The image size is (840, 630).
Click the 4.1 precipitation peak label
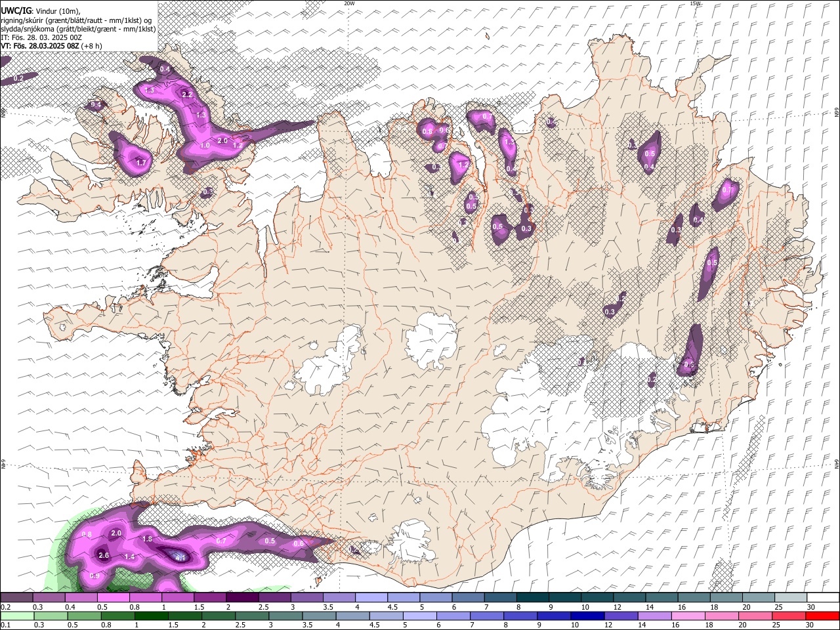coord(182,558)
